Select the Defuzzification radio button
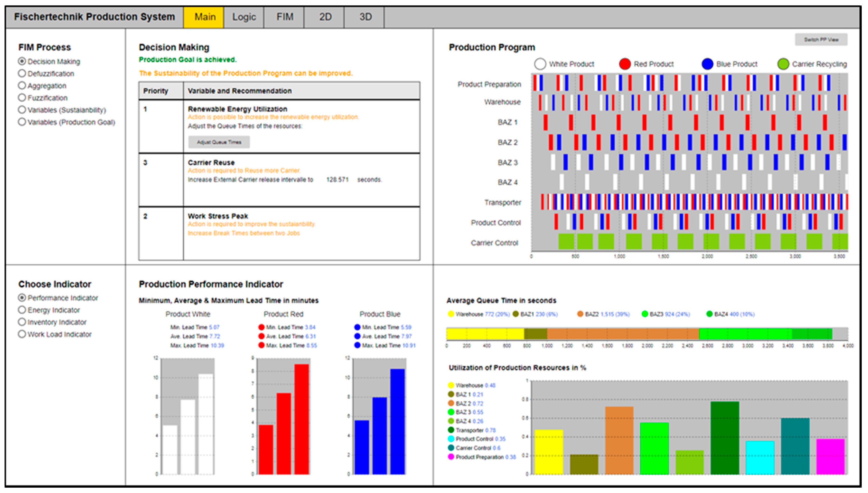The width and height of the screenshot is (868, 493). point(22,73)
